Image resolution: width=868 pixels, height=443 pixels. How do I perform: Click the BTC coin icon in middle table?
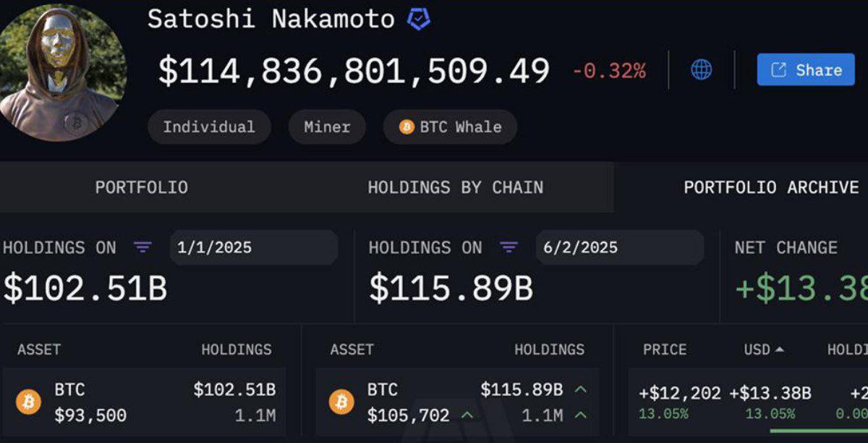[x=341, y=402]
